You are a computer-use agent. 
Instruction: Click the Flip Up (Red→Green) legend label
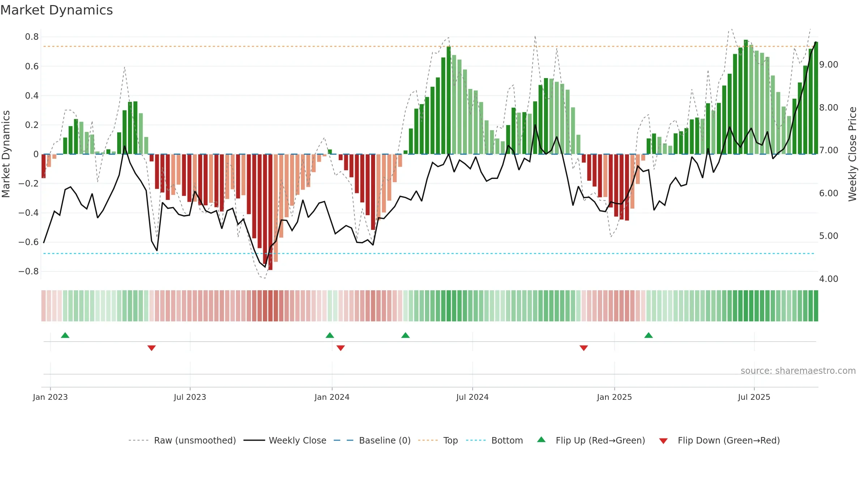(x=600, y=440)
